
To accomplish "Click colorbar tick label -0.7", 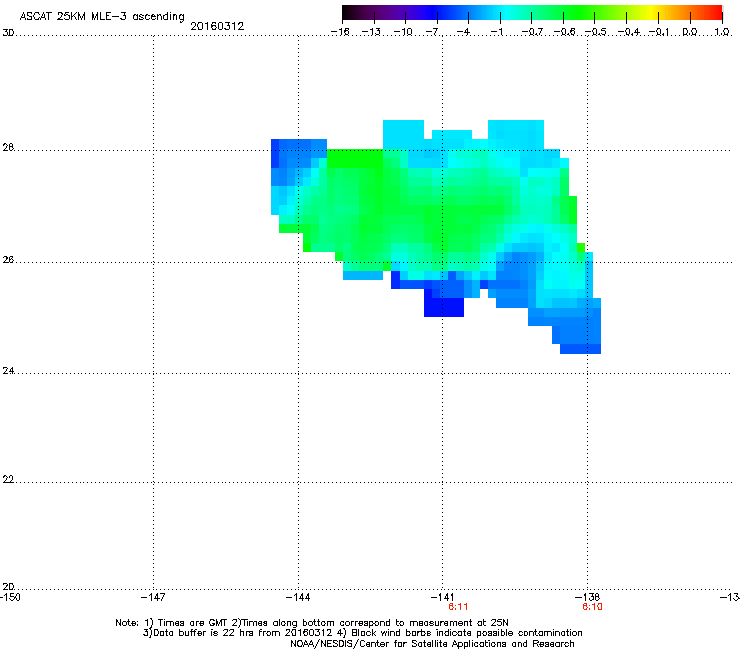I will point(532,32).
